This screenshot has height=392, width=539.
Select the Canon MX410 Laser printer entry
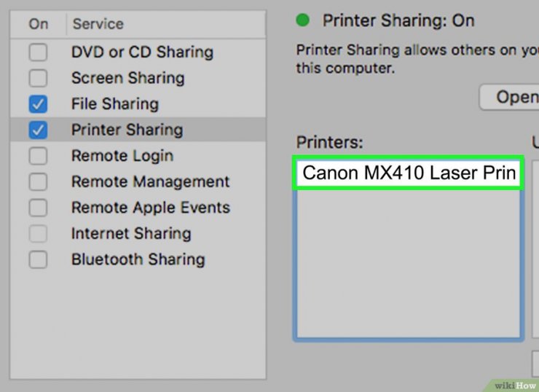pyautogui.click(x=409, y=173)
